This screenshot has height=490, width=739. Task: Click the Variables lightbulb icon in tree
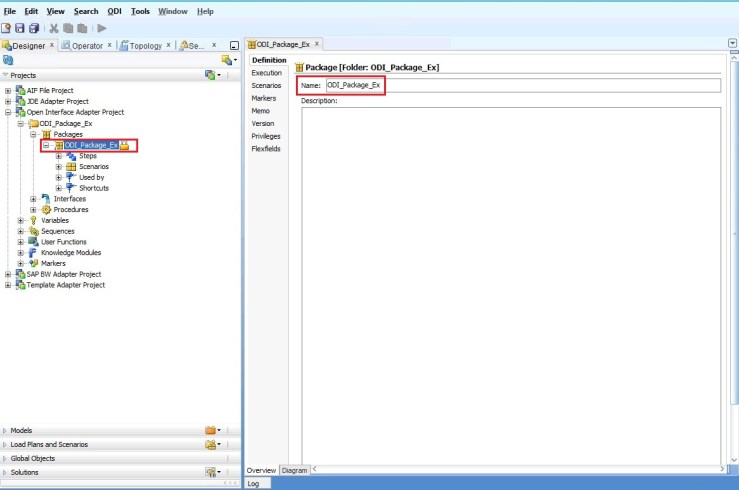pos(34,220)
